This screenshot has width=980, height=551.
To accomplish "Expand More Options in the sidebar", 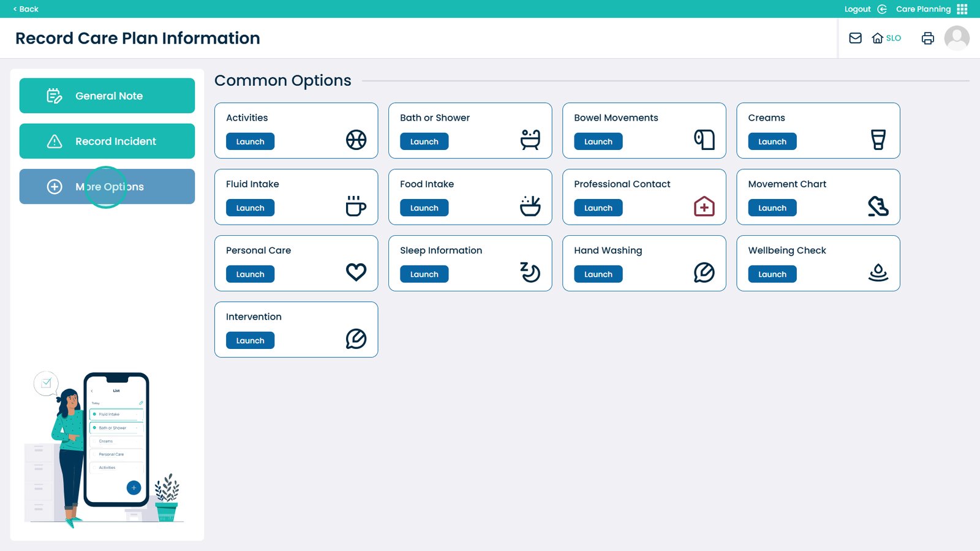I will 107,187.
